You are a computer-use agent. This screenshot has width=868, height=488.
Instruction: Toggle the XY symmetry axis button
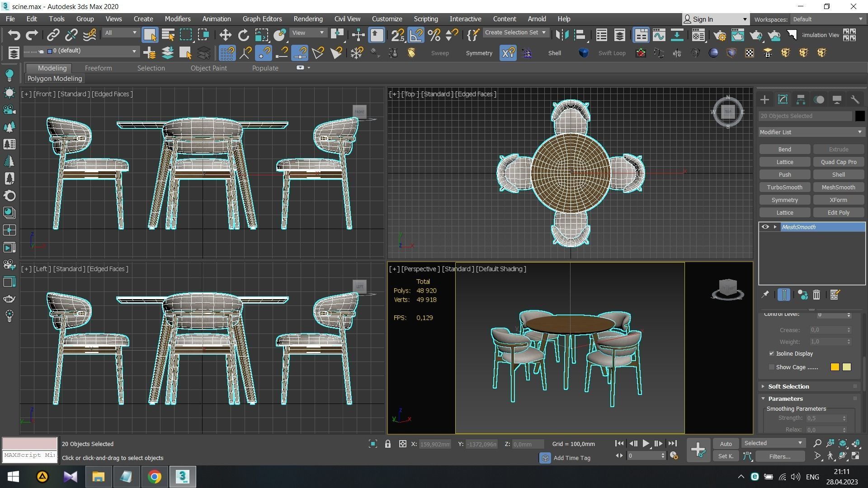(508, 53)
